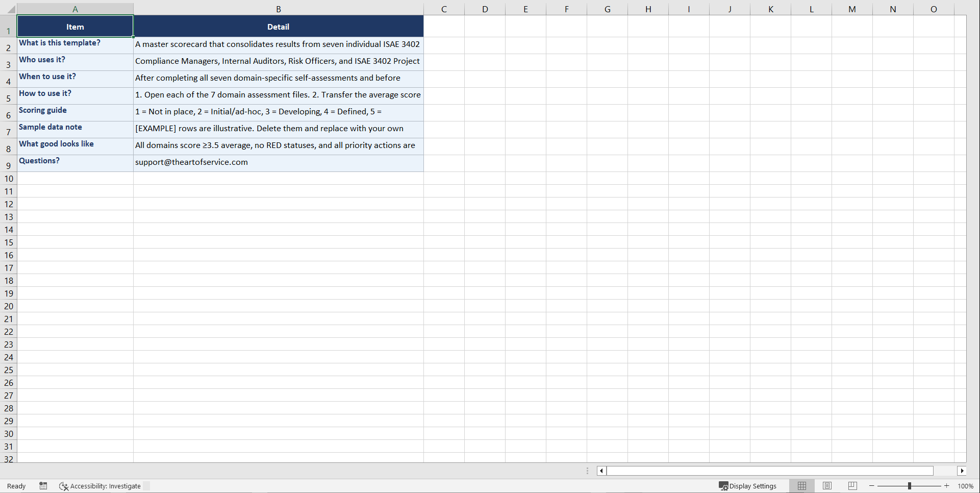Viewport: 980px width, 493px height.
Task: Zoom out using the minus button
Action: (x=872, y=486)
